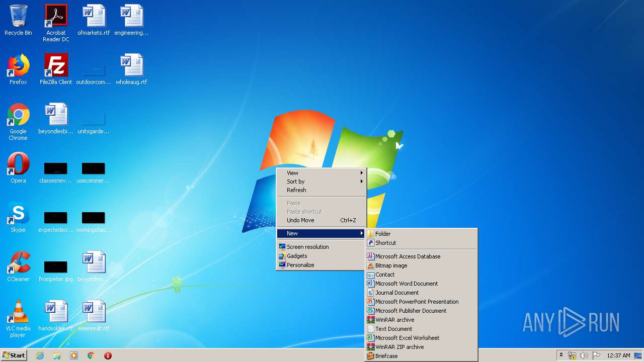Click the Start button

14,355
